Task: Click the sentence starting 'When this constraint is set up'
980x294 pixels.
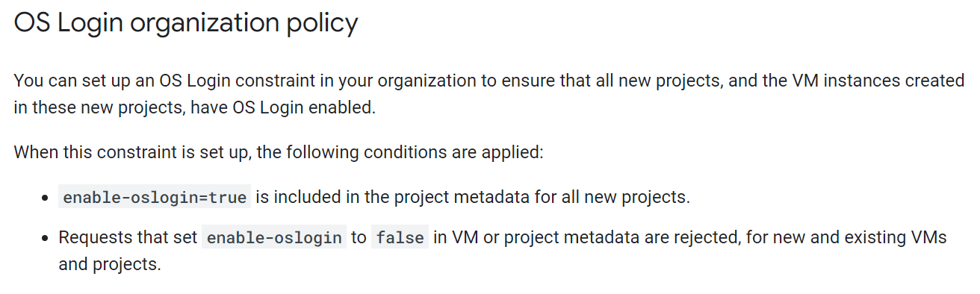Action: coord(279,153)
